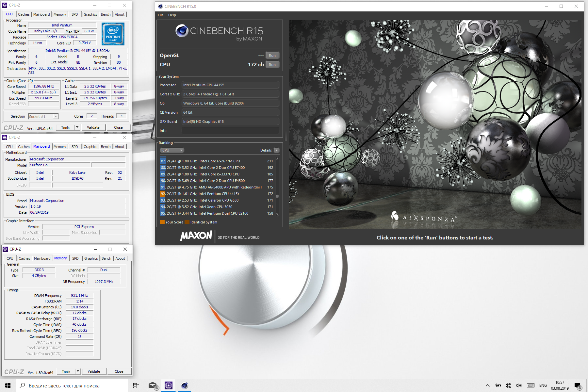
Task: Open Tools dropdown arrow in top CPU-Z
Action: pyautogui.click(x=77, y=127)
